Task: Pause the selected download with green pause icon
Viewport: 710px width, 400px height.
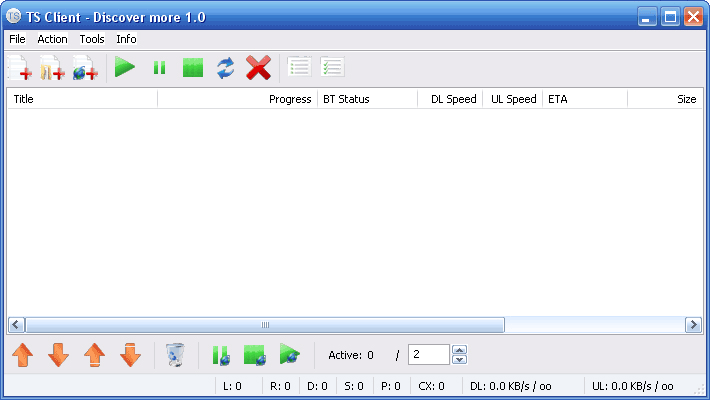Action: 159,68
